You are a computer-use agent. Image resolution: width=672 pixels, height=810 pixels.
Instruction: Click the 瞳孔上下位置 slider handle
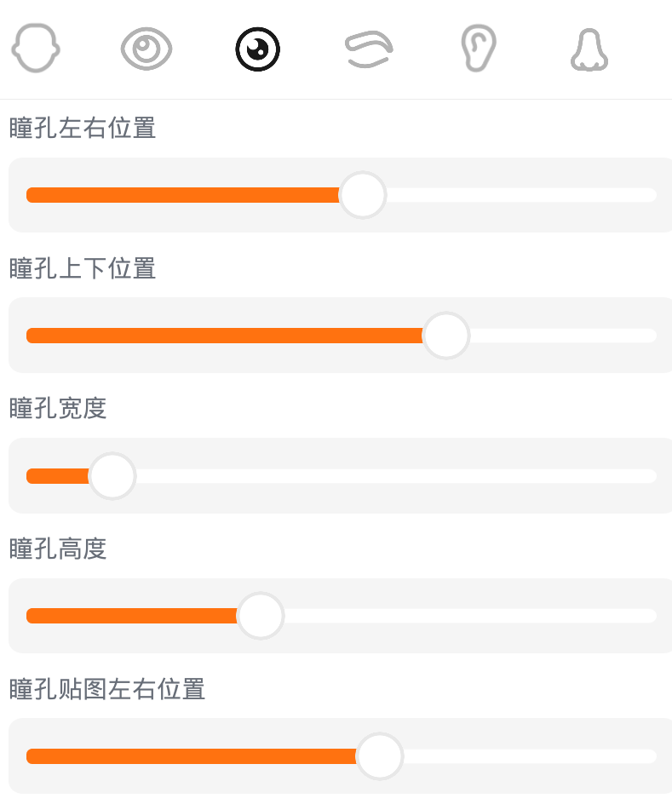click(446, 336)
